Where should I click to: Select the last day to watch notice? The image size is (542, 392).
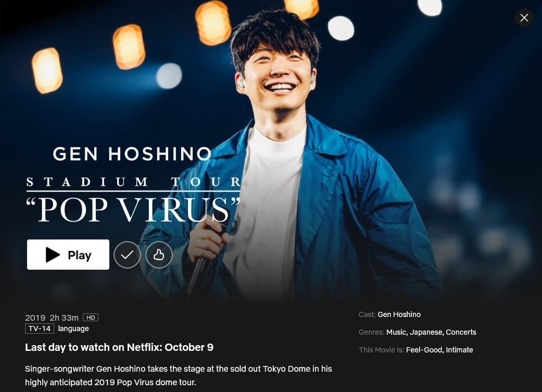click(119, 347)
